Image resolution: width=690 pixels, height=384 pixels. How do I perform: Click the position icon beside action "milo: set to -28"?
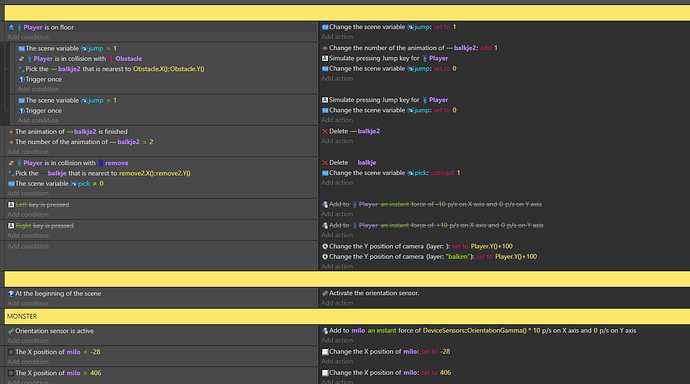[x=325, y=351]
